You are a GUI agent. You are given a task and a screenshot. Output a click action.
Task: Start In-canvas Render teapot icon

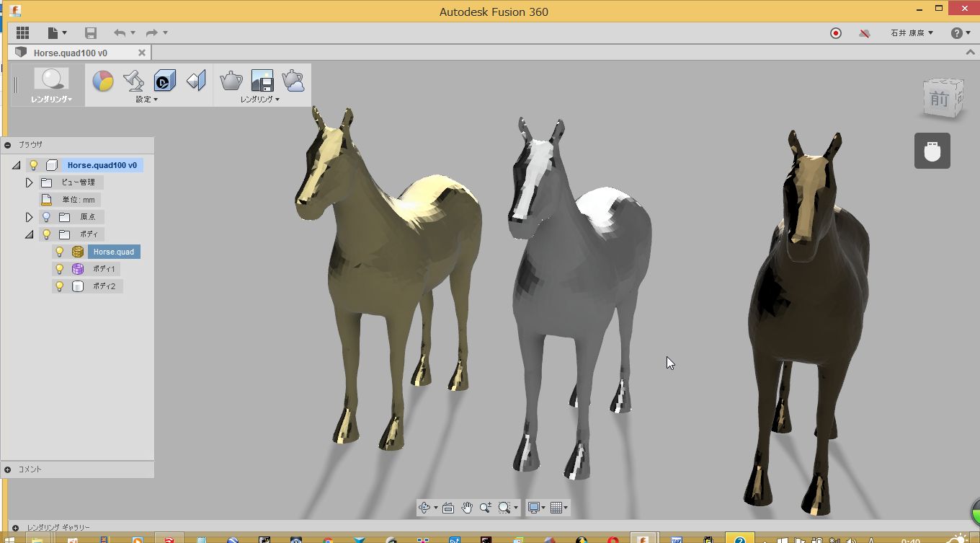pyautogui.click(x=231, y=81)
